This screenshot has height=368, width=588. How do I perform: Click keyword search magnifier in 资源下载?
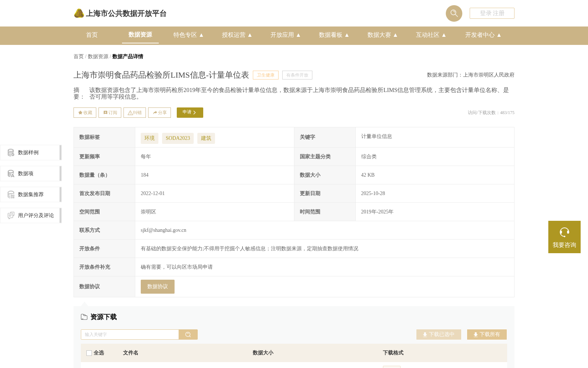tap(188, 335)
